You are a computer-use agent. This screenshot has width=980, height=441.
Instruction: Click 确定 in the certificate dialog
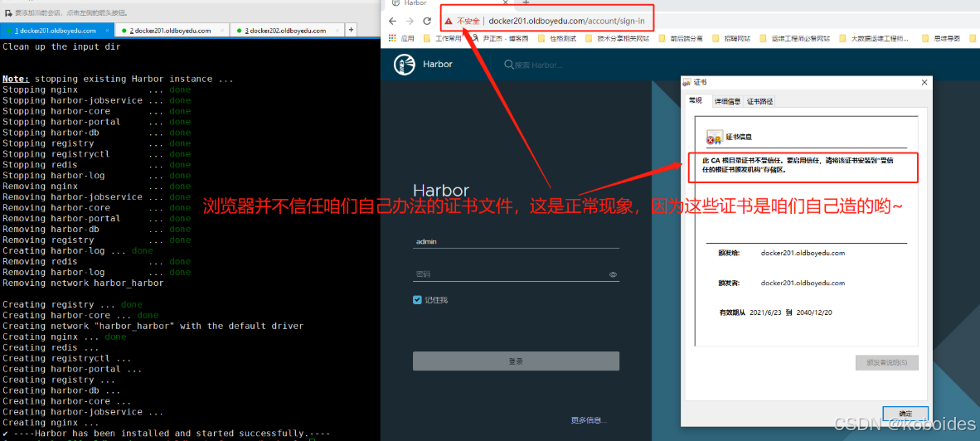point(905,414)
